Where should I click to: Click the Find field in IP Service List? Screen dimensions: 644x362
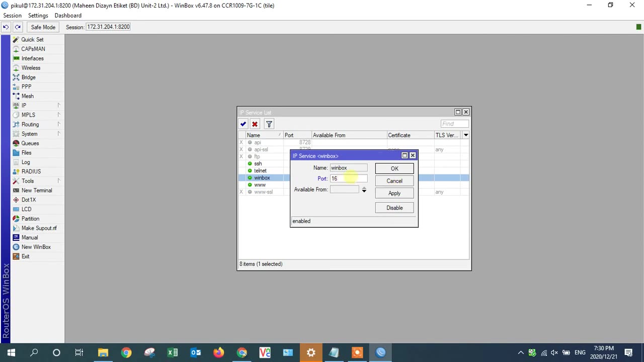(454, 124)
